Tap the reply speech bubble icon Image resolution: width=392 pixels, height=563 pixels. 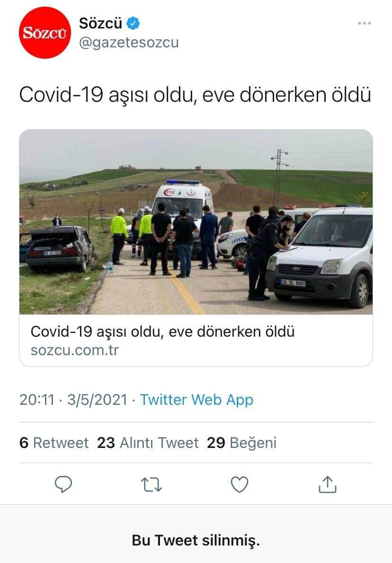[x=63, y=484]
